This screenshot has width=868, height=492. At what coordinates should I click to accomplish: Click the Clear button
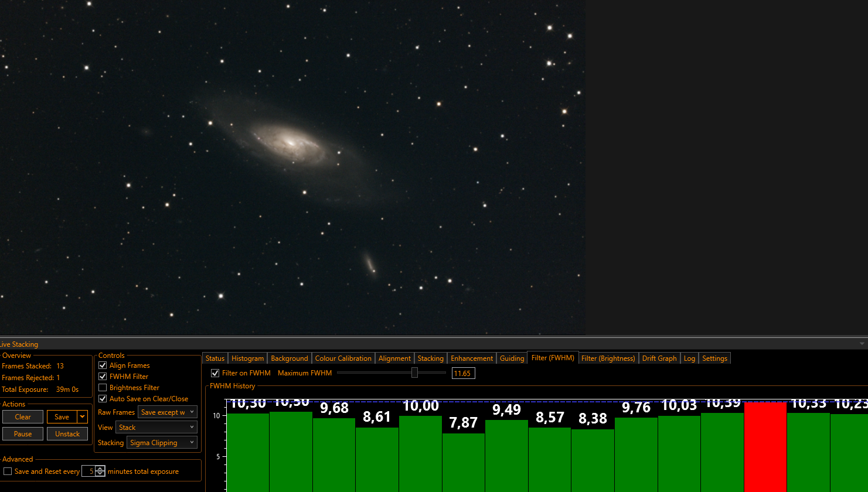pos(23,417)
